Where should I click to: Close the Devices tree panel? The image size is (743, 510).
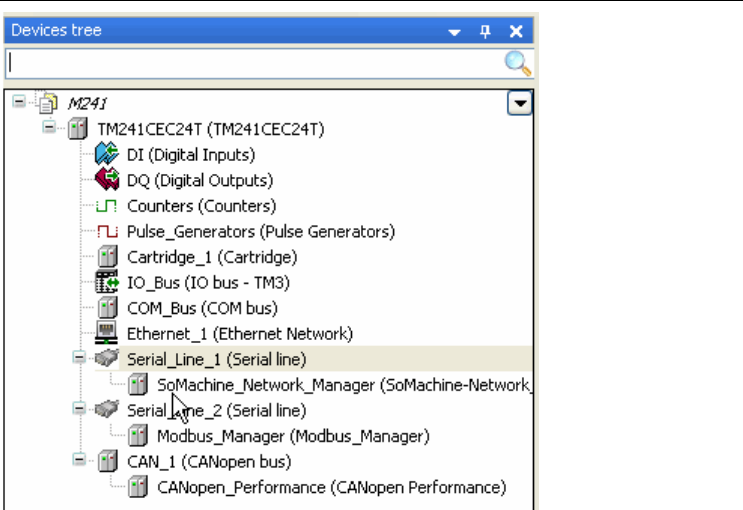coord(516,31)
